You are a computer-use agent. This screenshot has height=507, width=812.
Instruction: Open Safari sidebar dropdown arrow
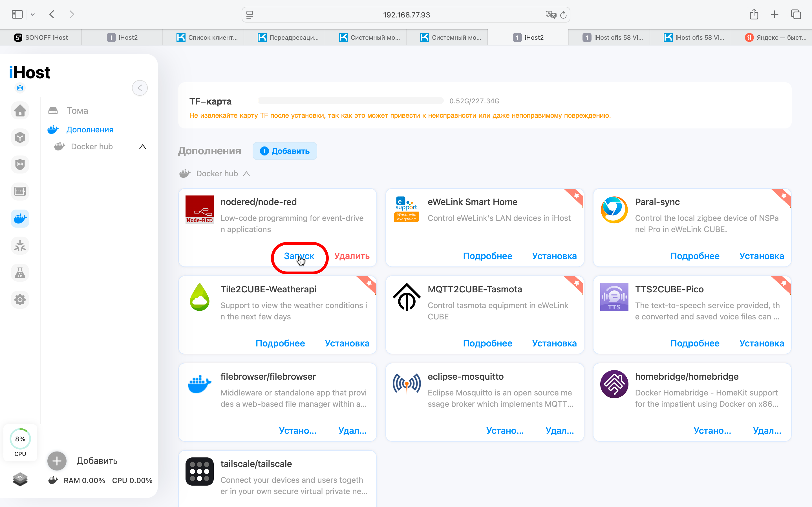(x=32, y=14)
